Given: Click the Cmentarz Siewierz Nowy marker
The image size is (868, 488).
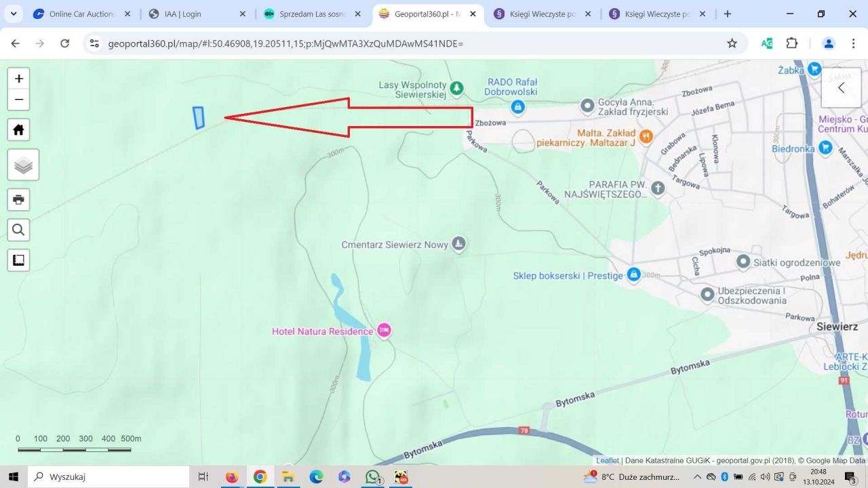Looking at the screenshot, I should click(458, 243).
